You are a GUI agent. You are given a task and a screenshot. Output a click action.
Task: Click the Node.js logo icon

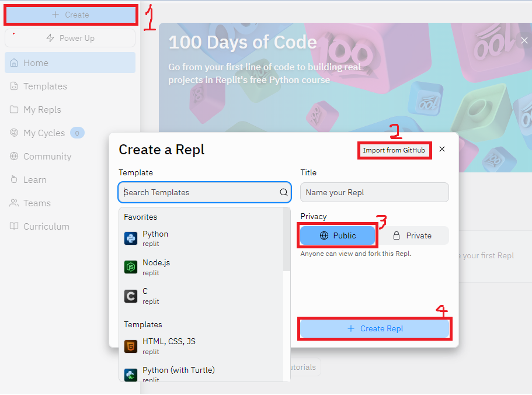(131, 268)
